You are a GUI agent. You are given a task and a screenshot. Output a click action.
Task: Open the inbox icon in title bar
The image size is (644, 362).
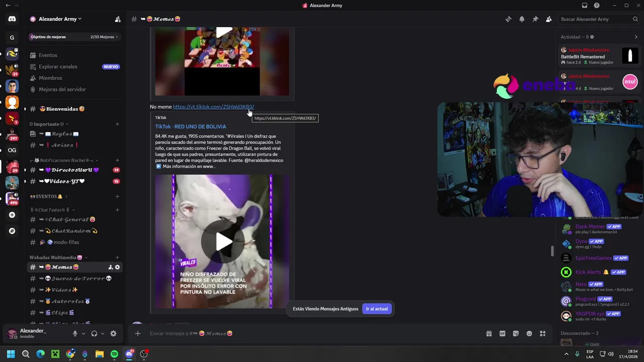585,6
